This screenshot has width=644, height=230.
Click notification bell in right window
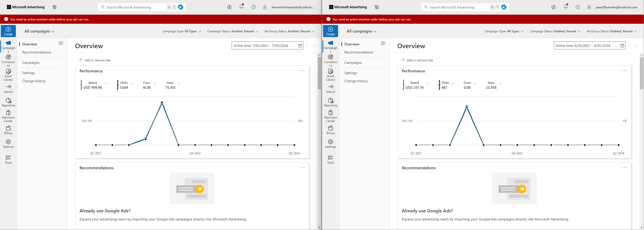tap(566, 7)
